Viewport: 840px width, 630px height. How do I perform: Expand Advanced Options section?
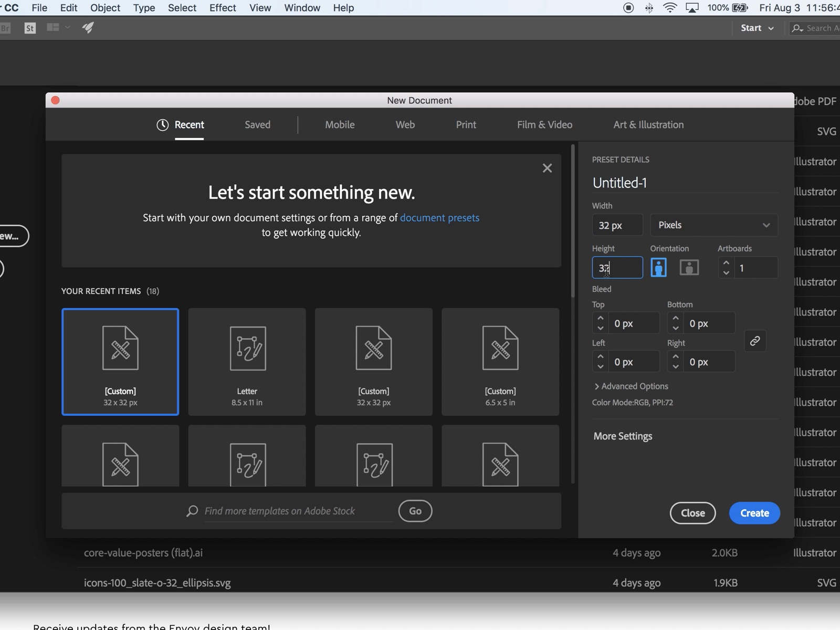tap(631, 386)
